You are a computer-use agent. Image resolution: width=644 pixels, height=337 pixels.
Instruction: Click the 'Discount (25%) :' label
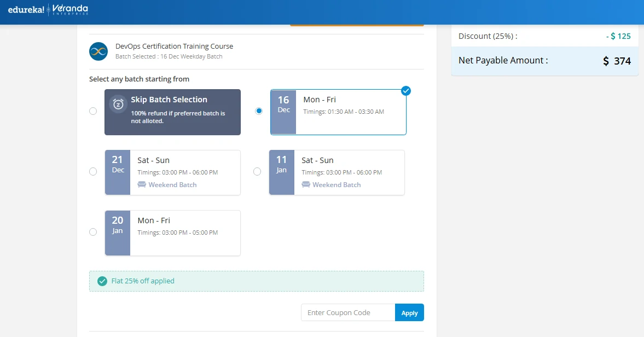coord(488,36)
